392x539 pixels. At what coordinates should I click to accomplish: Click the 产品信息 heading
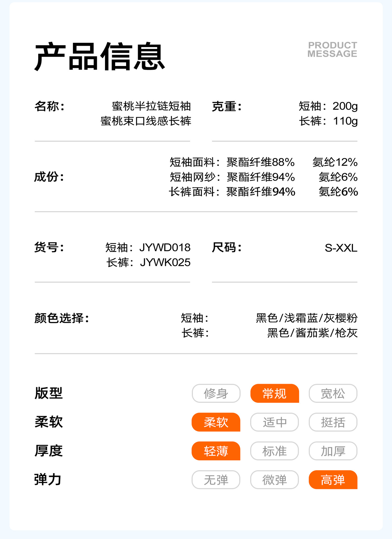100,56
